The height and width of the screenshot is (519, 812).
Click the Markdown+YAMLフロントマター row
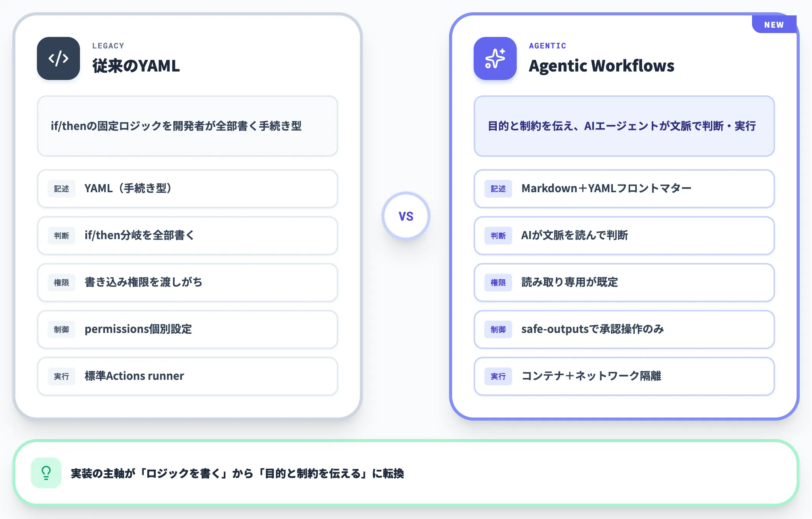pyautogui.click(x=624, y=189)
